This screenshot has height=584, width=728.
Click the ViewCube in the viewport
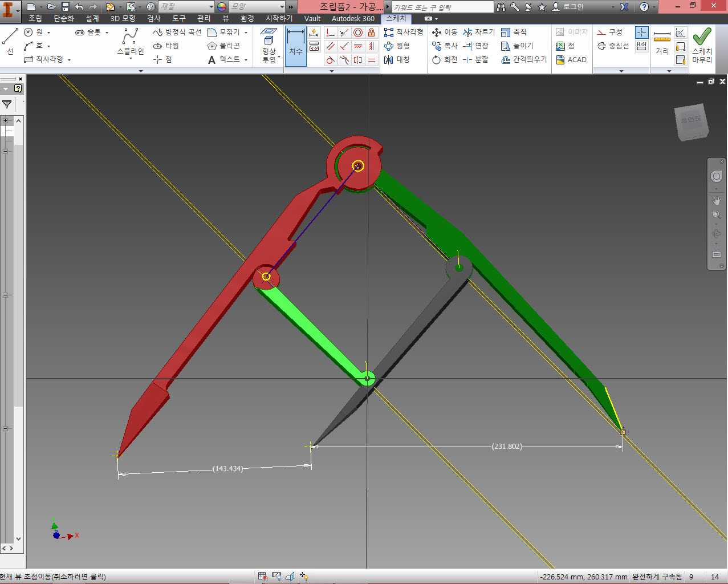691,121
